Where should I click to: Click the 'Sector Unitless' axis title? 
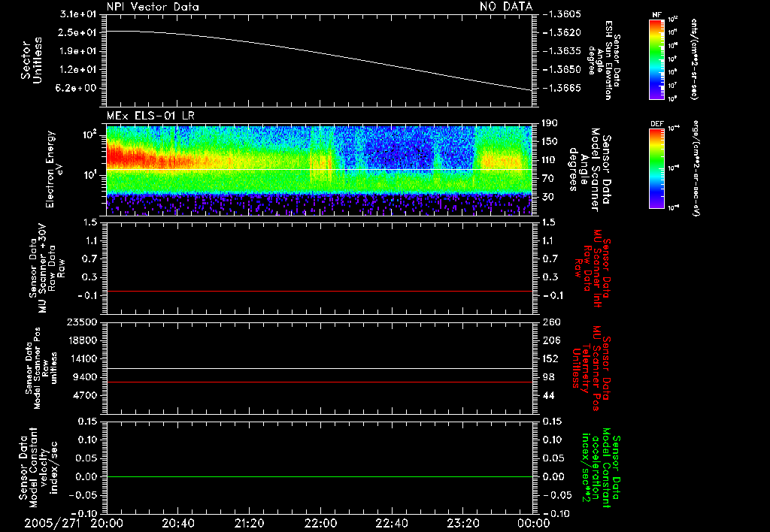tap(32, 60)
